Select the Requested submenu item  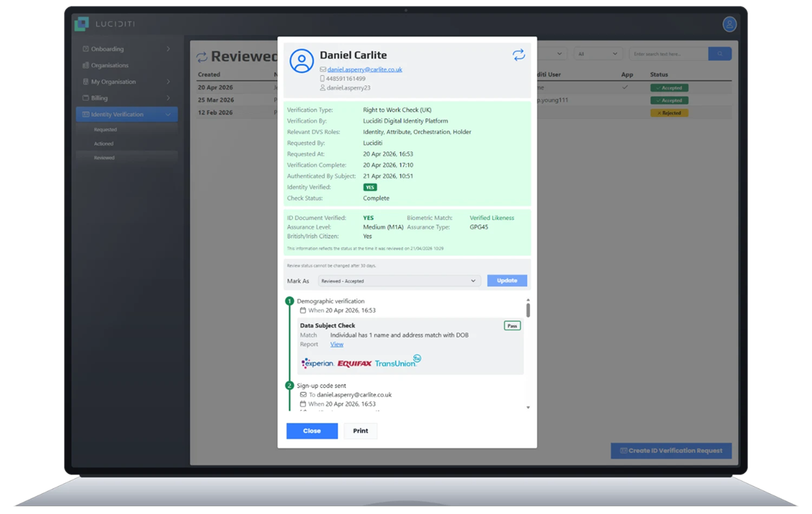tap(106, 129)
